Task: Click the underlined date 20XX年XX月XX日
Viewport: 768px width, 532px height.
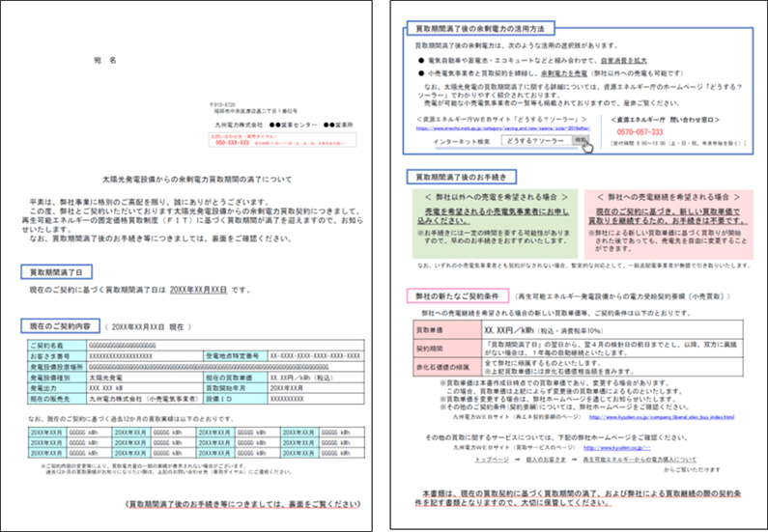Action: pos(198,290)
